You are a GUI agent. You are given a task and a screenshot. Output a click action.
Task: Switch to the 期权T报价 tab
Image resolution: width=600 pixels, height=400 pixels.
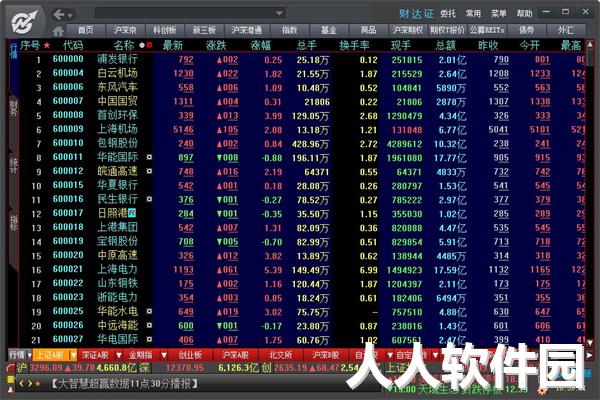(447, 30)
